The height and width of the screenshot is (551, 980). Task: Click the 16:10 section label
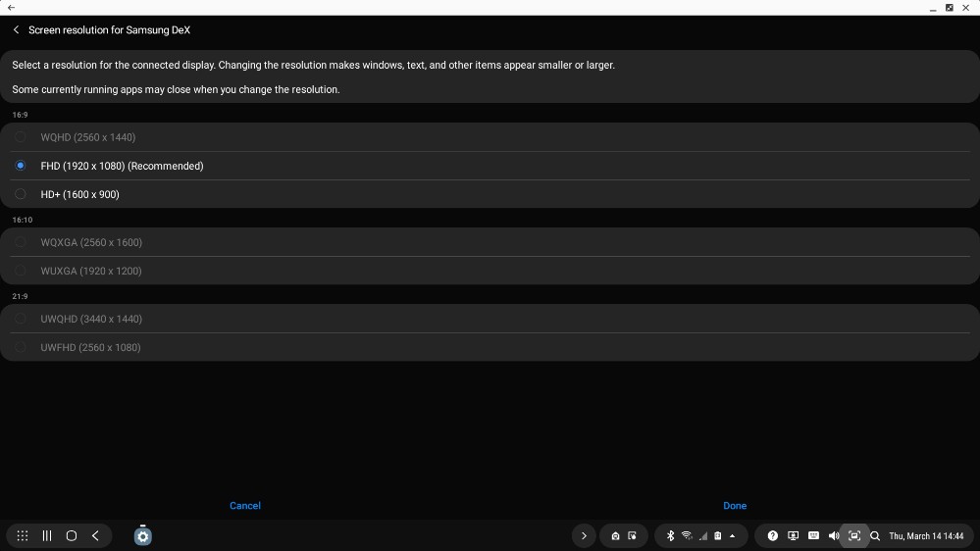point(23,220)
